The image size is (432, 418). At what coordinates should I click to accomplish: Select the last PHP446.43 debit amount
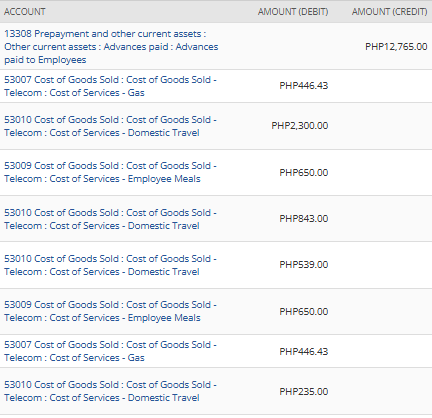click(304, 351)
